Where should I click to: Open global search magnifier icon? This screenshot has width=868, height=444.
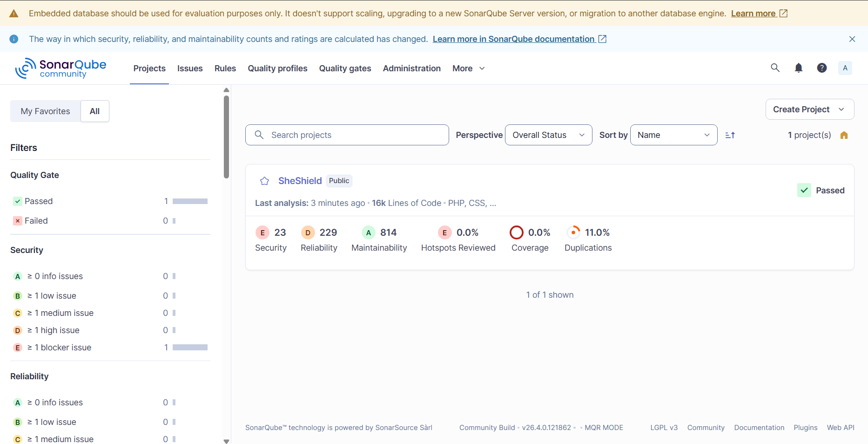click(x=775, y=68)
